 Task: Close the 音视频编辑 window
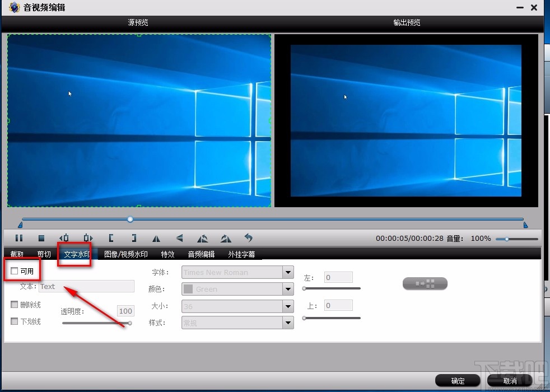[534, 7]
